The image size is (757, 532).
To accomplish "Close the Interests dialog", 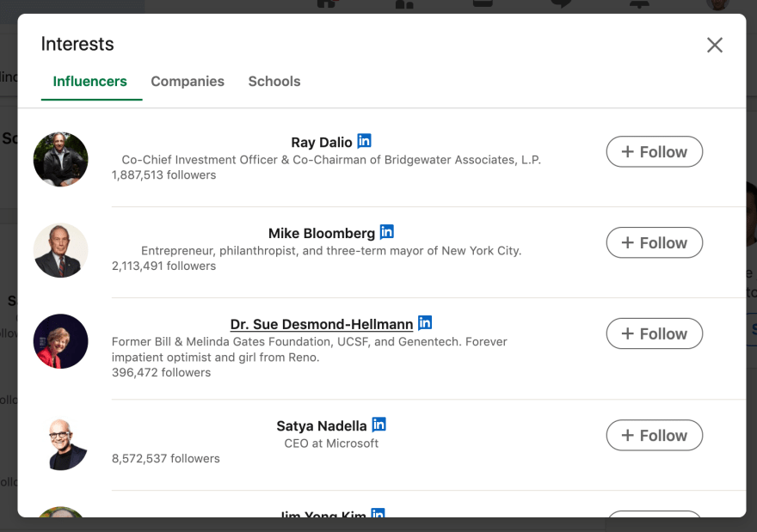I will click(715, 45).
